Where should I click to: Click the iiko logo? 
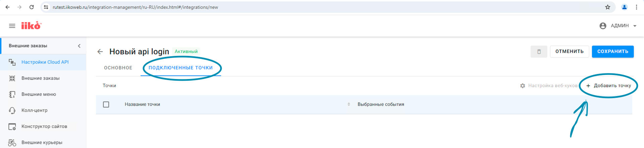(x=31, y=26)
